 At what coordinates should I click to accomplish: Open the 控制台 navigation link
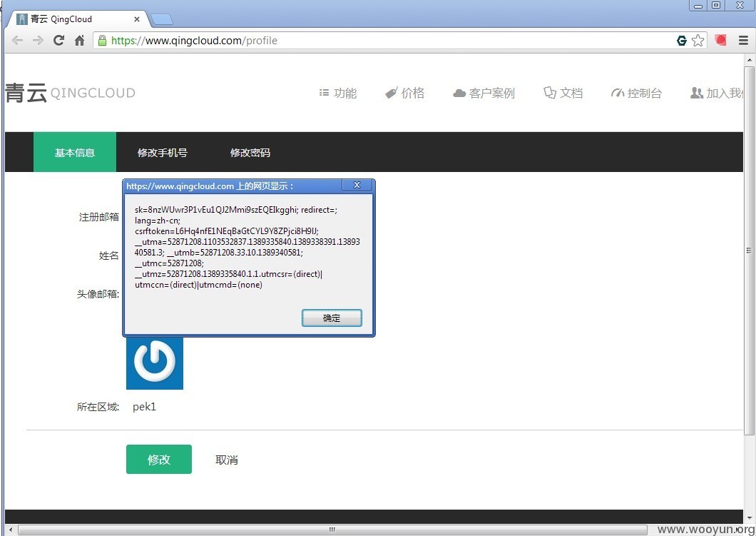coord(636,93)
